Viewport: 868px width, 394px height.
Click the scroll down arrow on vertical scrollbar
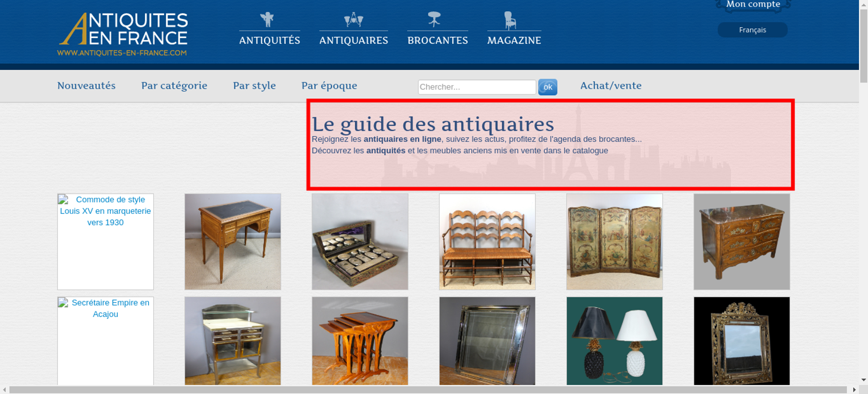(x=863, y=380)
